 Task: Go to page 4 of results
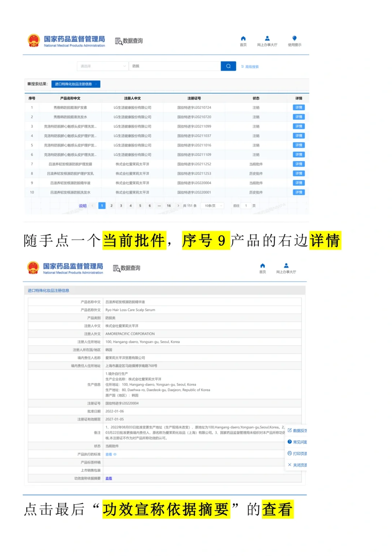click(131, 206)
